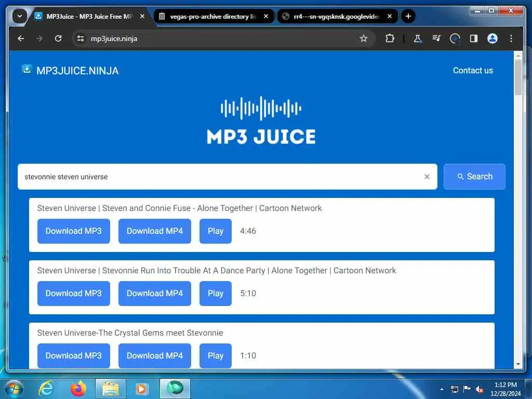Click the MP3 JUICE waveform logo
Image resolution: width=532 pixels, height=399 pixels.
(x=261, y=121)
